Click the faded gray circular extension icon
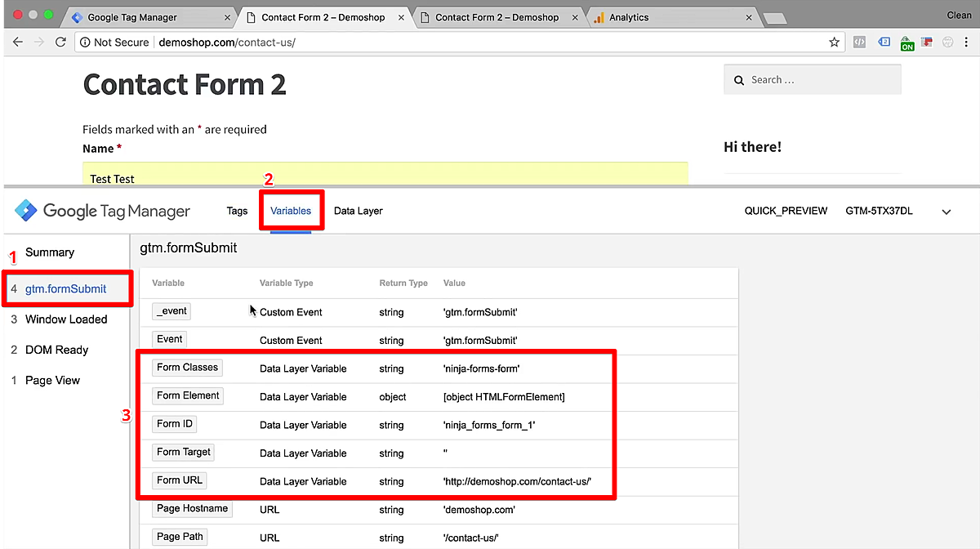980x549 pixels. (947, 42)
